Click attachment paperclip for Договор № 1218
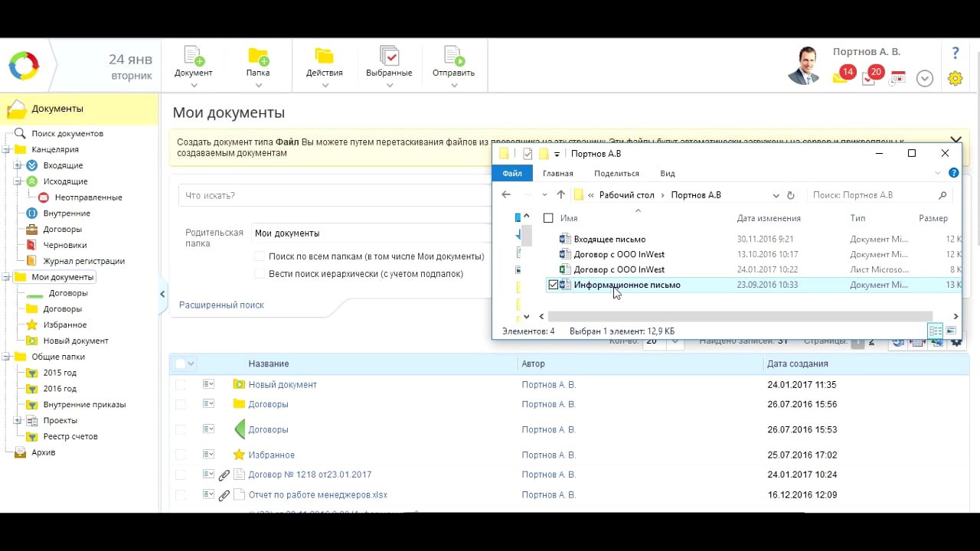Screen dimensions: 980x551 click(x=224, y=475)
